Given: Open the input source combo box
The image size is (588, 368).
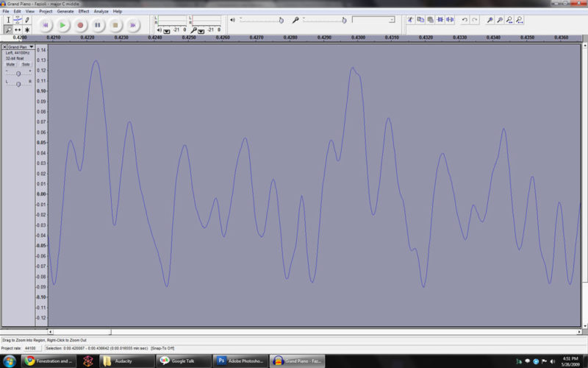Looking at the screenshot, I should pyautogui.click(x=373, y=20).
